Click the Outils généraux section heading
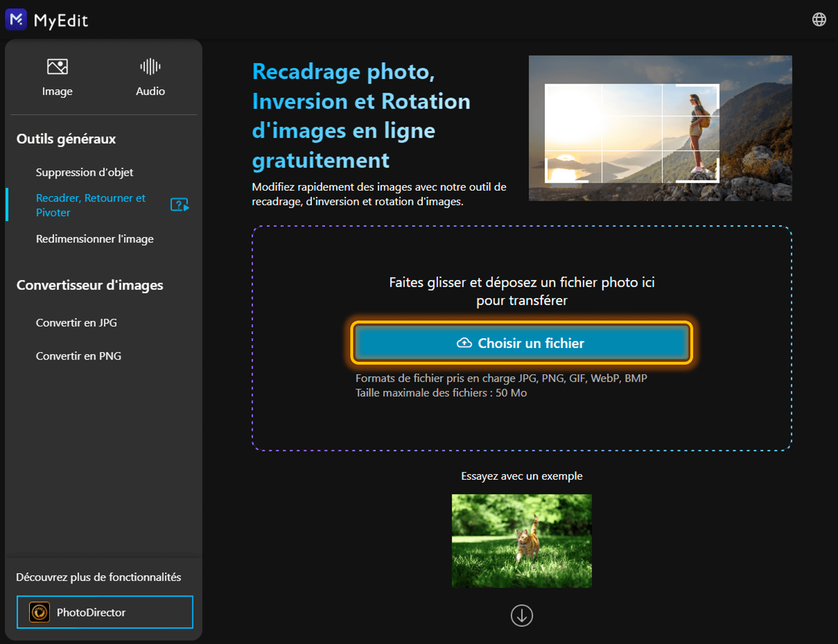Screen dimensions: 838x644 [x=66, y=139]
